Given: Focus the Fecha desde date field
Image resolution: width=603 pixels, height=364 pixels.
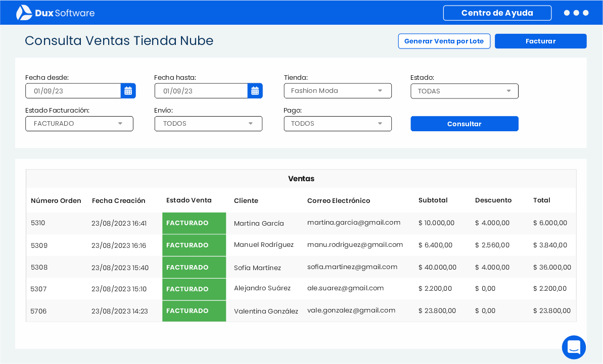Looking at the screenshot, I should [73, 91].
